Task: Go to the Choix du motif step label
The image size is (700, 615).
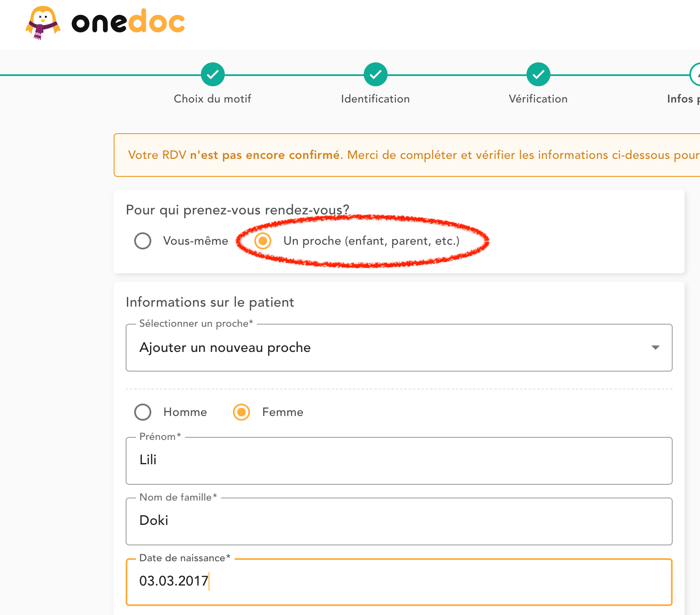Action: 212,99
